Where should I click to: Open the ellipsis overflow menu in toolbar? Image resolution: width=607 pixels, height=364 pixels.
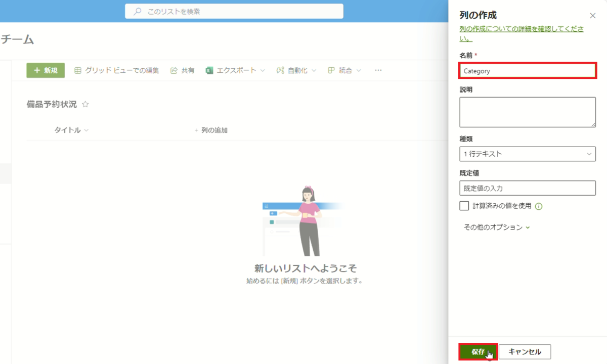click(x=378, y=70)
